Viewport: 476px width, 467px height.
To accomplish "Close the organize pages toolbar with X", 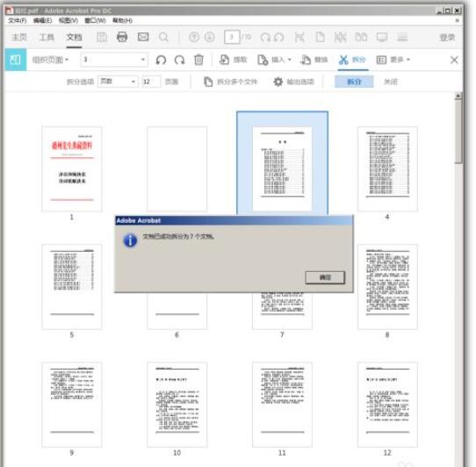I will point(454,60).
